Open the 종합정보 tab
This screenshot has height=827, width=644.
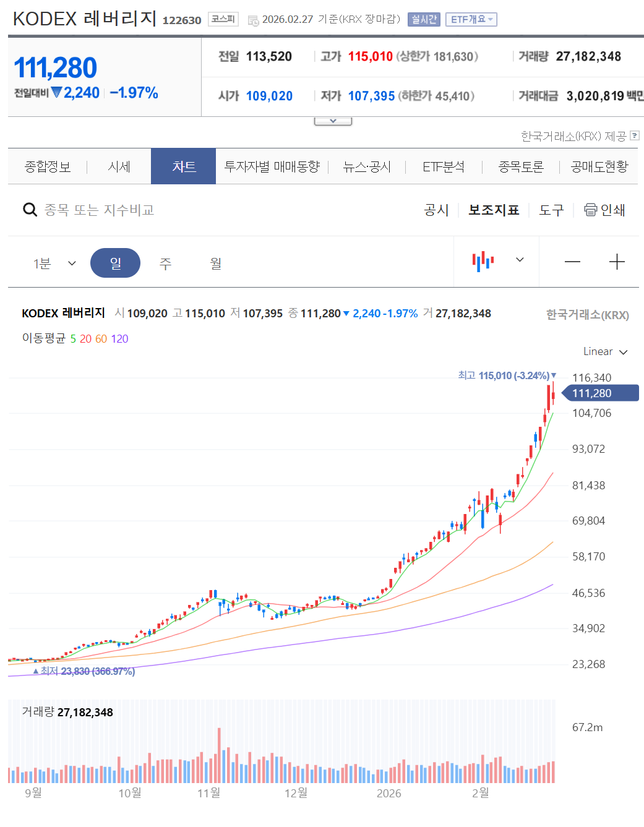tap(48, 166)
